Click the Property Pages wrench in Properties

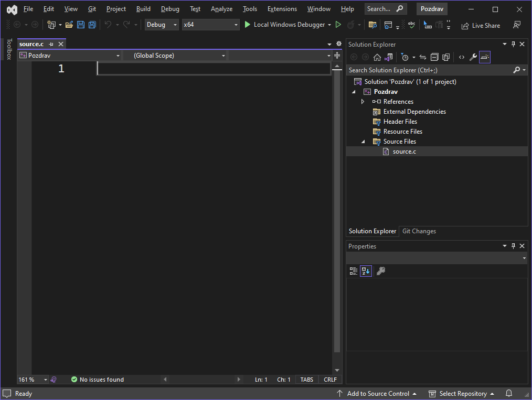[381, 271]
